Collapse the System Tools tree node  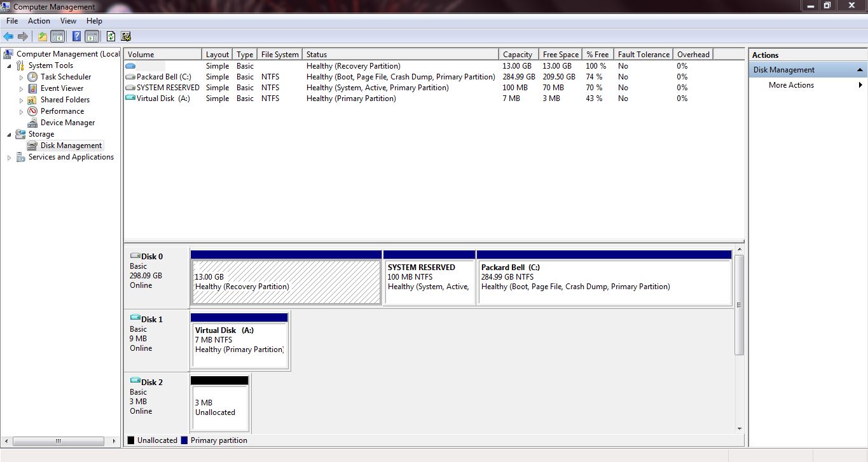click(9, 65)
